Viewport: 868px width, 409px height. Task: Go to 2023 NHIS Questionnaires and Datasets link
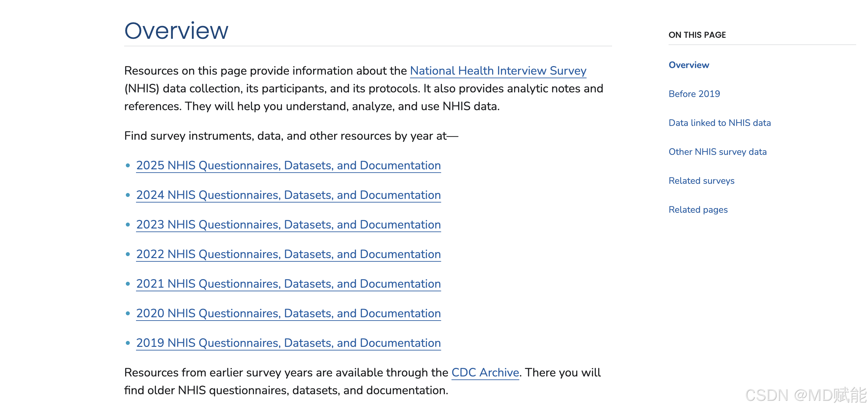(288, 225)
